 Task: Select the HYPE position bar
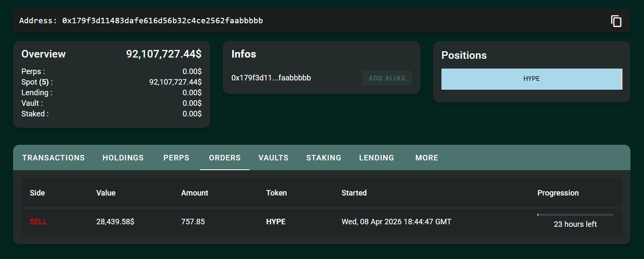[531, 79]
